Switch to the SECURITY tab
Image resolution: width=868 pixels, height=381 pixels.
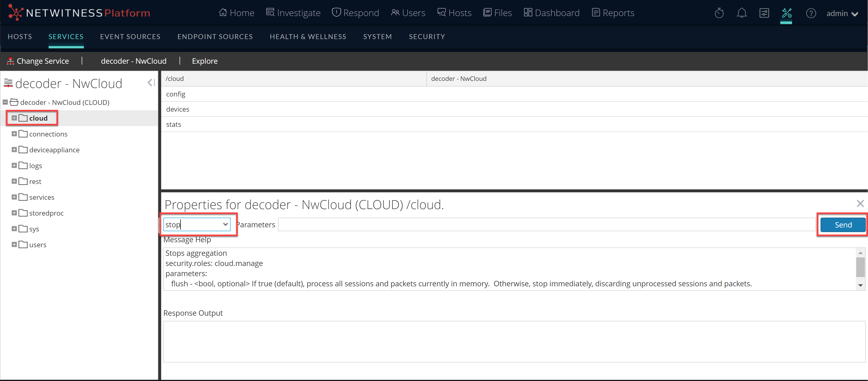(427, 36)
